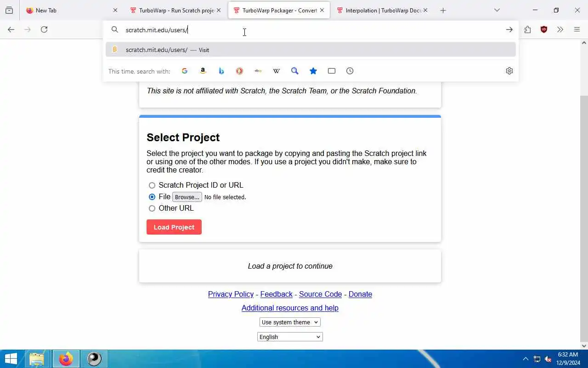The width and height of the screenshot is (588, 368).
Task: Show more toolbar tools overflow chevrons
Action: 560,29
